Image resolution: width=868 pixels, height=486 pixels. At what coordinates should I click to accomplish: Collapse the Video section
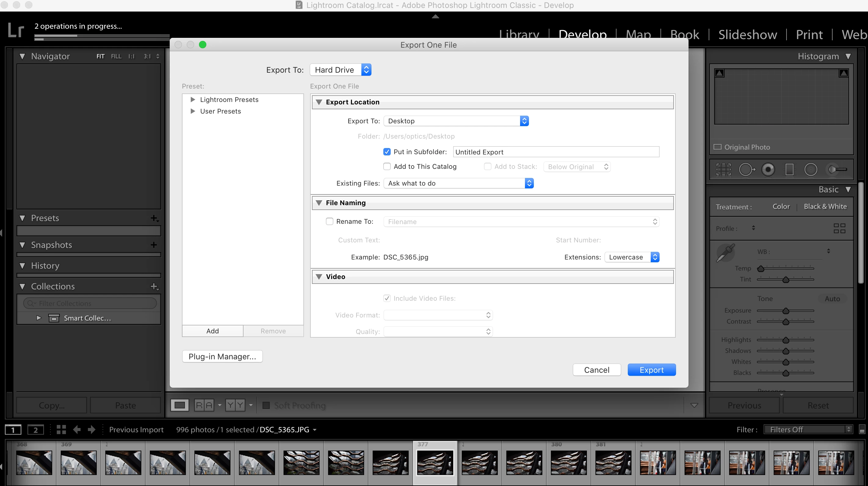[319, 277]
